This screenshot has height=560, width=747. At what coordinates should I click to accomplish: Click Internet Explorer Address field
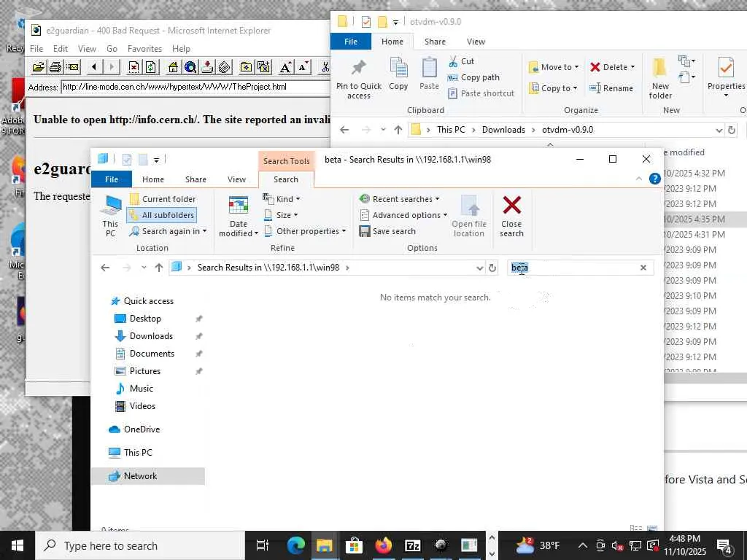(x=196, y=87)
